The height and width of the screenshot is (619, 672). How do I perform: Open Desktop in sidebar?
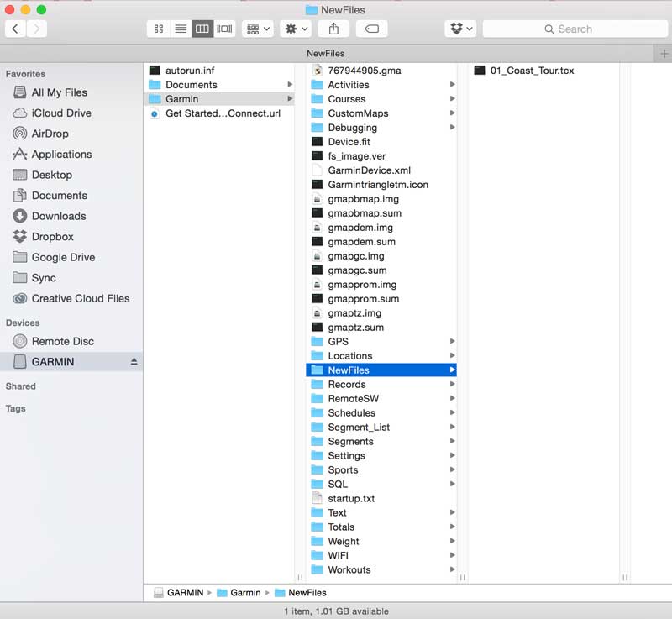click(43, 175)
